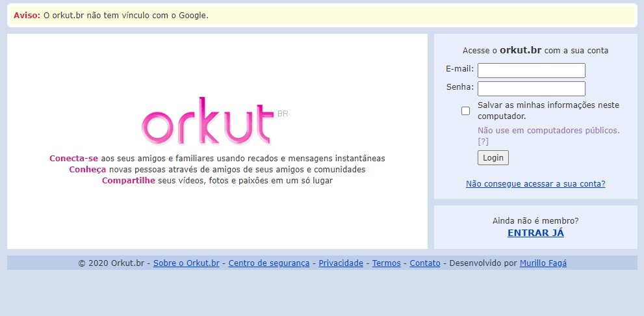The width and height of the screenshot is (644, 316).
Task: Click 'Não consegue acessar a sua conta?'
Action: click(535, 184)
